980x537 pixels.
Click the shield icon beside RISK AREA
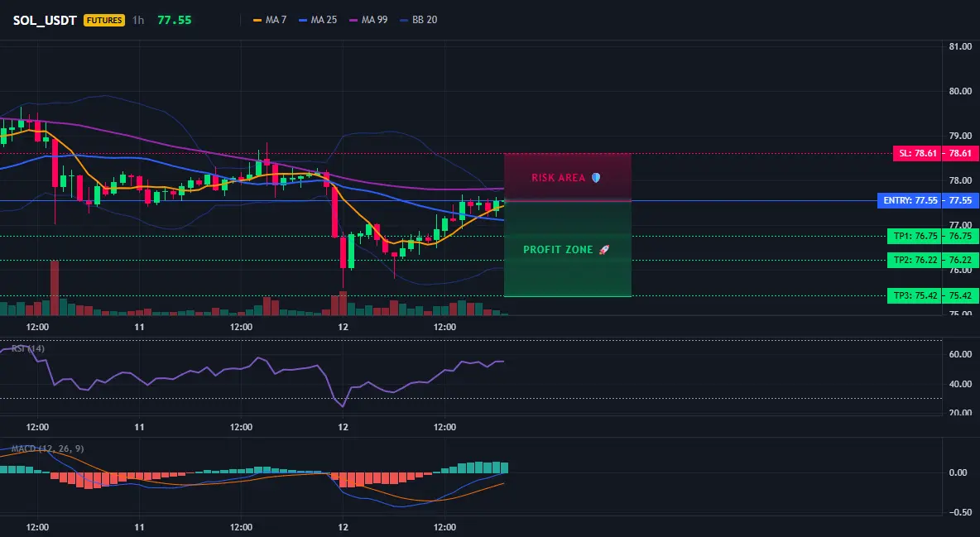596,178
